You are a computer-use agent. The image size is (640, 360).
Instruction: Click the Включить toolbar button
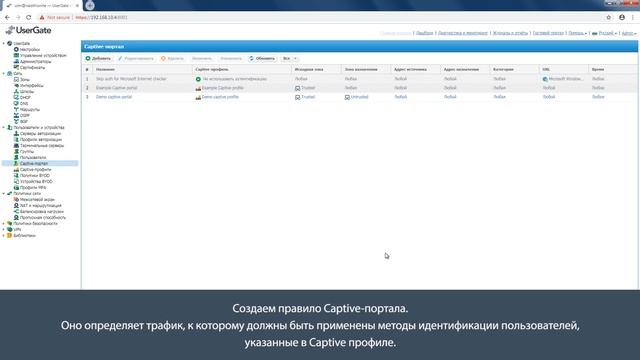(x=202, y=58)
